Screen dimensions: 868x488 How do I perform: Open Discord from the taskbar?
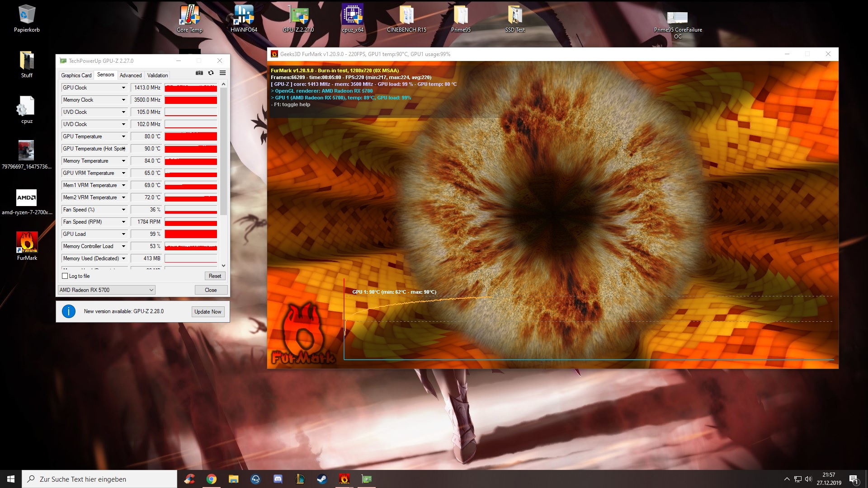pyautogui.click(x=278, y=479)
